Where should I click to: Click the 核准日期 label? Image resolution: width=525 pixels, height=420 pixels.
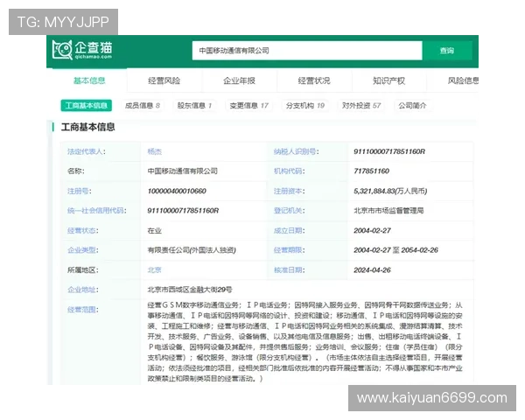point(290,270)
